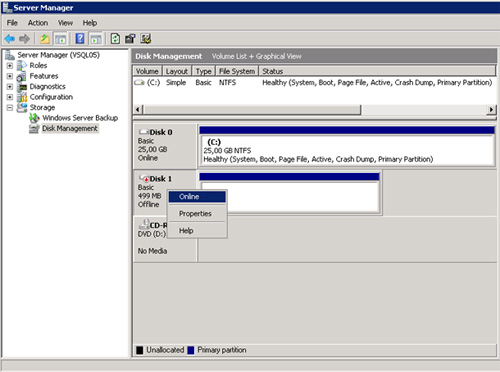Click the Features node icon
The width and height of the screenshot is (500, 372).
click(22, 76)
